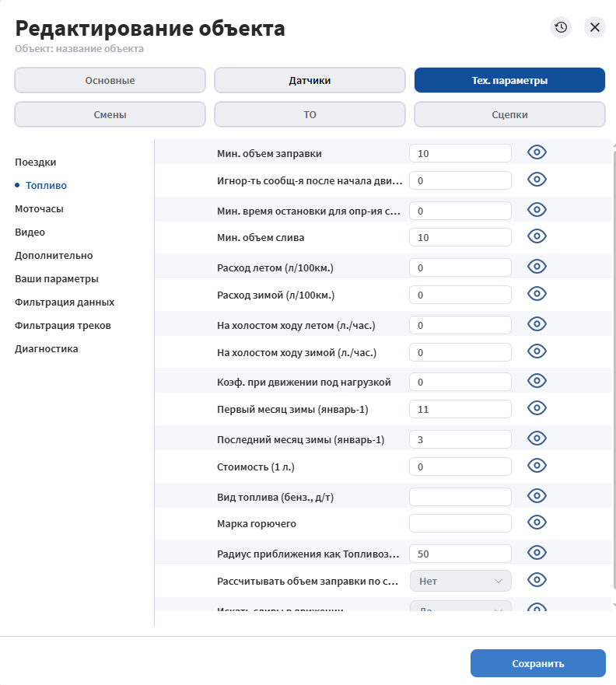
Task: Toggle visibility of Расход зимой parameter
Action: pos(537,294)
